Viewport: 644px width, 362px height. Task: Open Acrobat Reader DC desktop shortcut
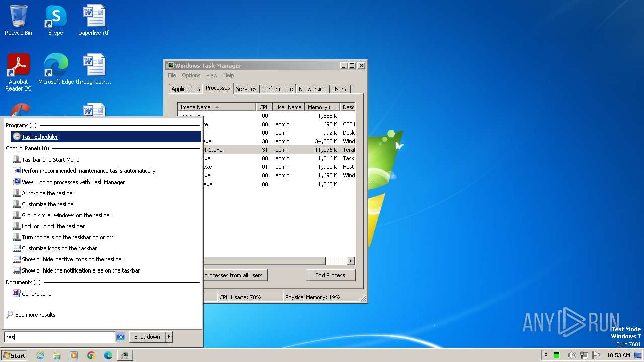pos(18,72)
